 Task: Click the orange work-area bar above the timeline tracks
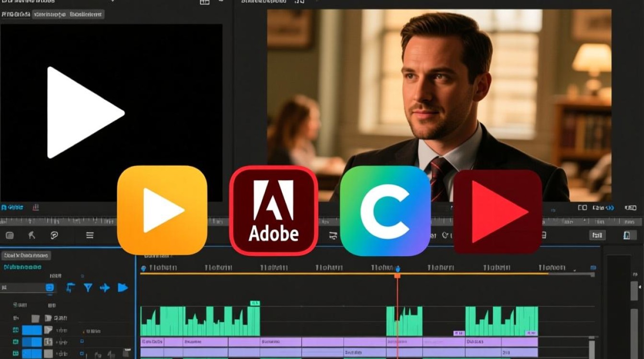(x=344, y=273)
